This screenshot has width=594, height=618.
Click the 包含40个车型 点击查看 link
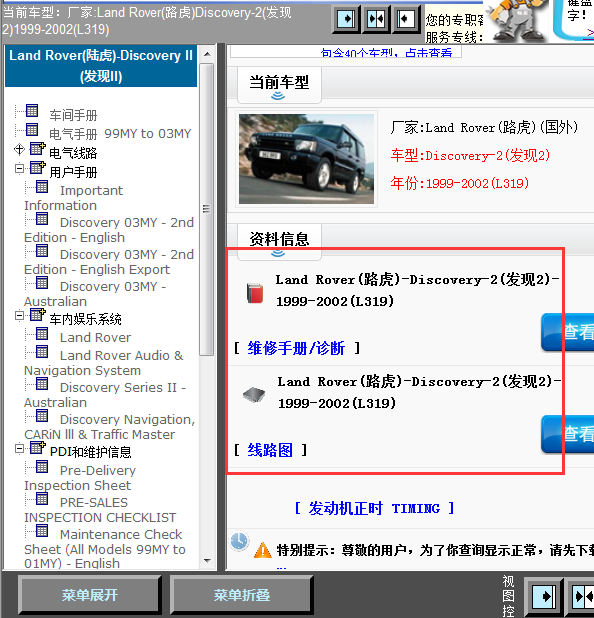(386, 53)
